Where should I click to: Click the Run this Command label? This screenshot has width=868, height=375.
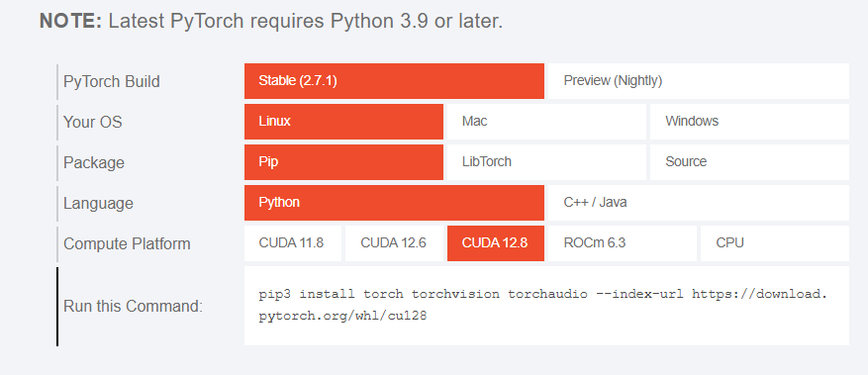click(133, 306)
